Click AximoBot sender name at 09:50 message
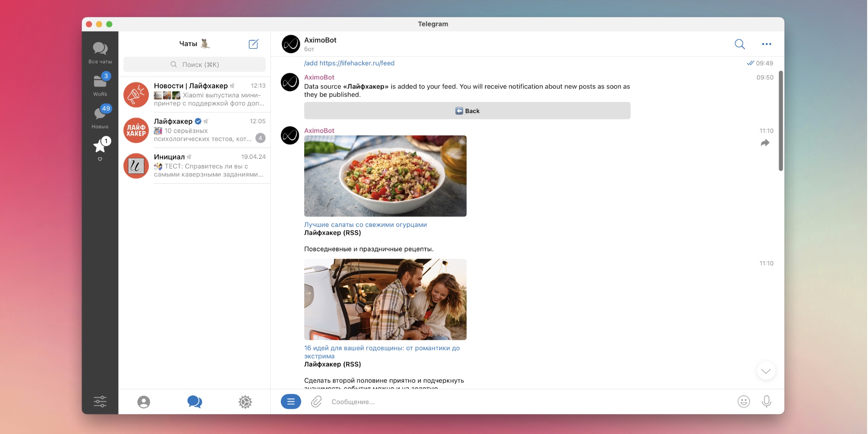This screenshot has height=434, width=868. coord(319,77)
